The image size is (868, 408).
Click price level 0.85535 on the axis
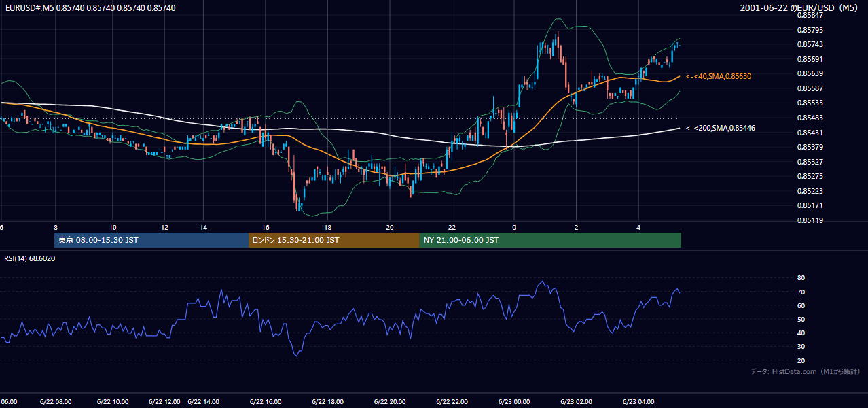click(810, 103)
